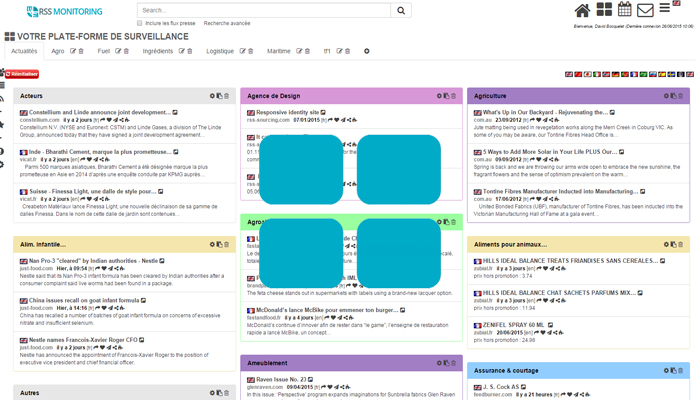The height and width of the screenshot is (400, 700).
Task: Select the Actualités tab
Action: [x=24, y=51]
